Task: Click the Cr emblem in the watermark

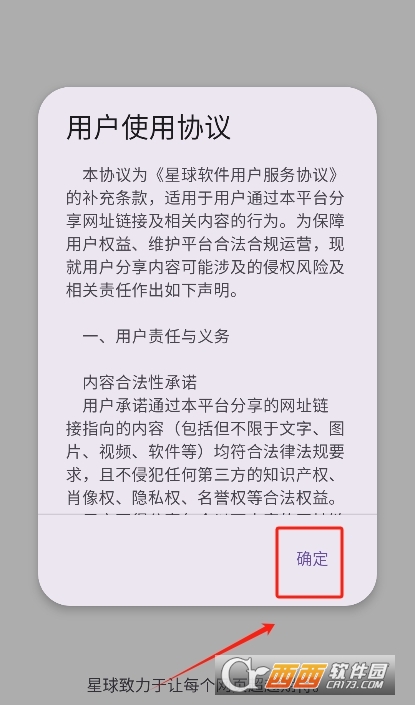Action: pos(241,674)
